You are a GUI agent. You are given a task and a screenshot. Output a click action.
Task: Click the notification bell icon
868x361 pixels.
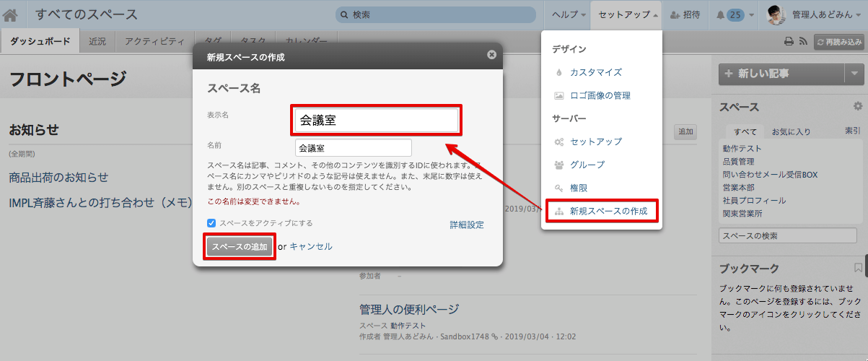pos(722,14)
